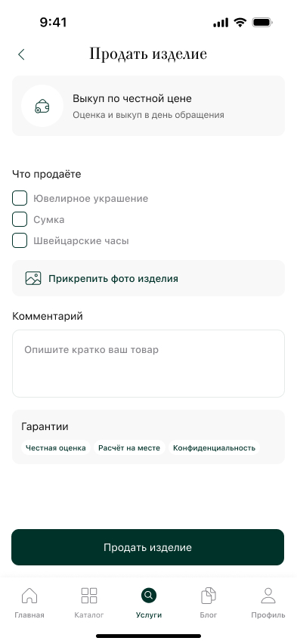Screen dimensions: 297x644
Task: Tap the Честная оценка guarantee chip
Action: [x=55, y=447]
